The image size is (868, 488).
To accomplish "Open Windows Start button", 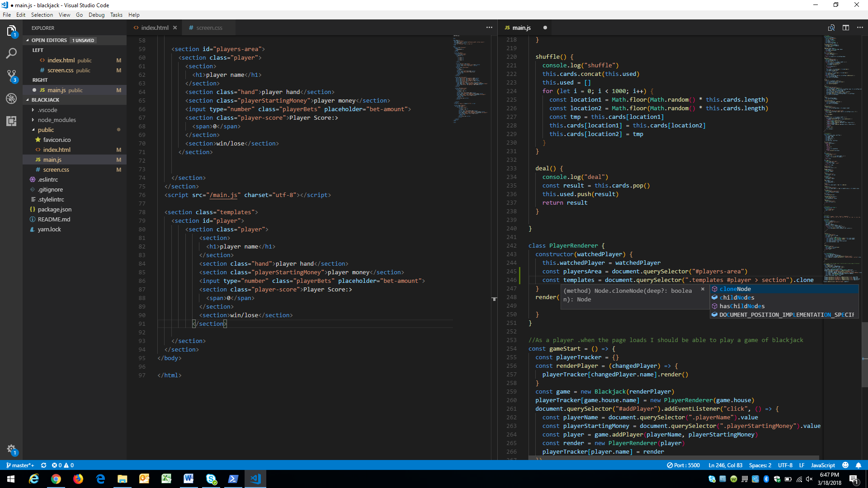I will tap(11, 479).
